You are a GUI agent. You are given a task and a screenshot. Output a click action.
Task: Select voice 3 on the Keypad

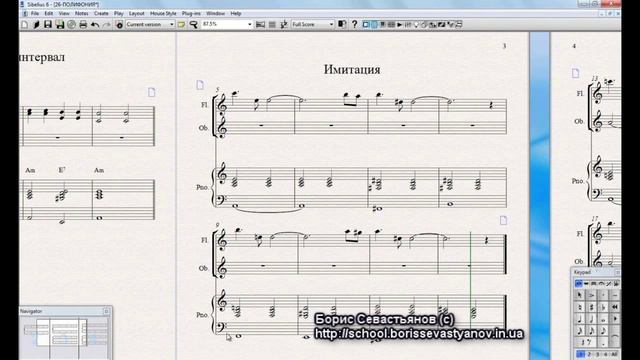coord(597,354)
